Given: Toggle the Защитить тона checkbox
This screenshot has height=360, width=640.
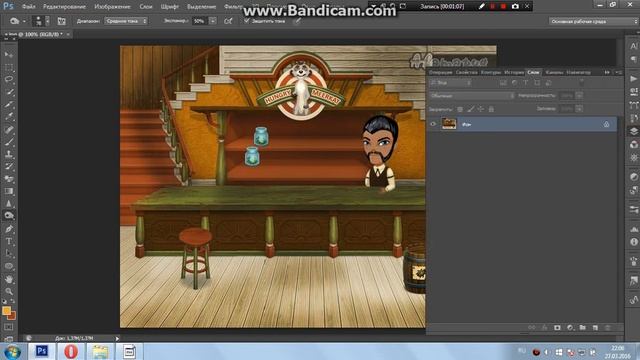Looking at the screenshot, I should (x=247, y=20).
